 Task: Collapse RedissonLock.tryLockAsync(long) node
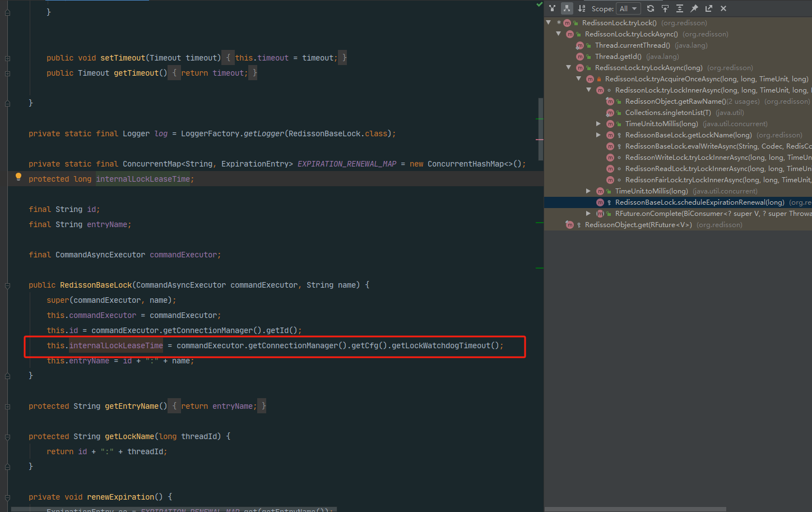[x=569, y=68]
